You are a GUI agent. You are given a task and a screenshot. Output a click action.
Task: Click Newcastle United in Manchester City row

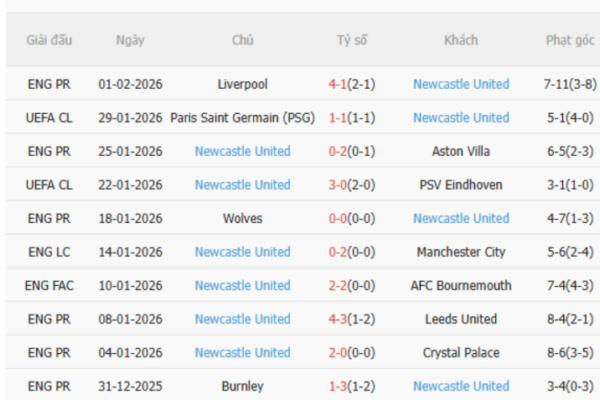tap(242, 252)
